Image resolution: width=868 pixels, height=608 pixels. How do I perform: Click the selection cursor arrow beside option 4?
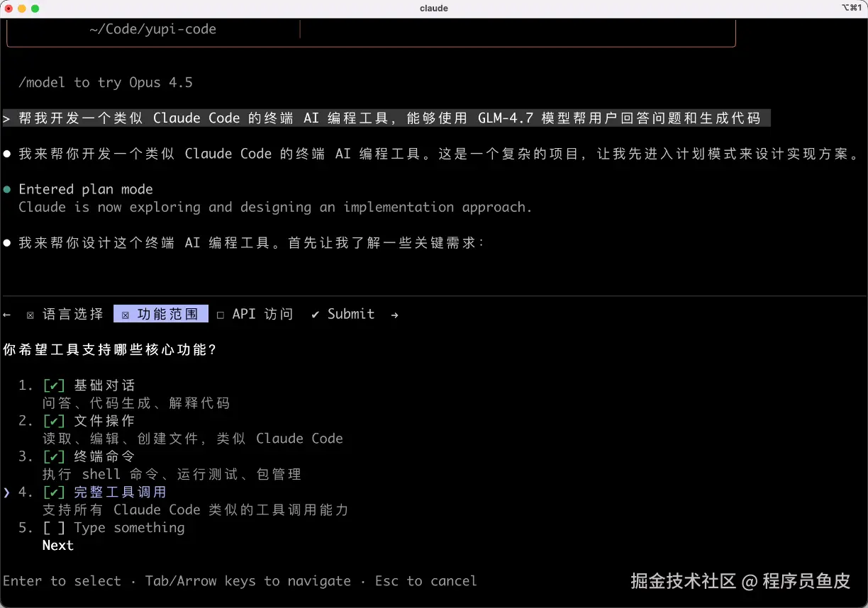pyautogui.click(x=6, y=492)
